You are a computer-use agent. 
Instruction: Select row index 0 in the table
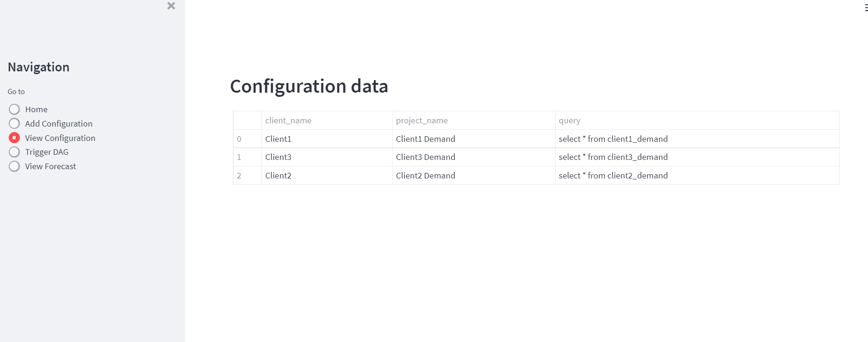[x=239, y=139]
